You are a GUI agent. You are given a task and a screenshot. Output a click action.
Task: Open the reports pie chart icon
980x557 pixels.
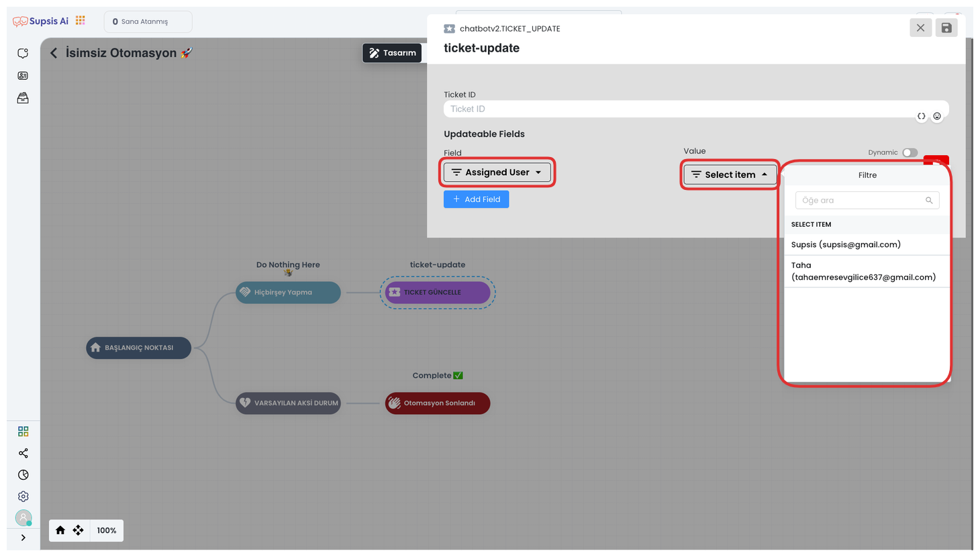(23, 475)
